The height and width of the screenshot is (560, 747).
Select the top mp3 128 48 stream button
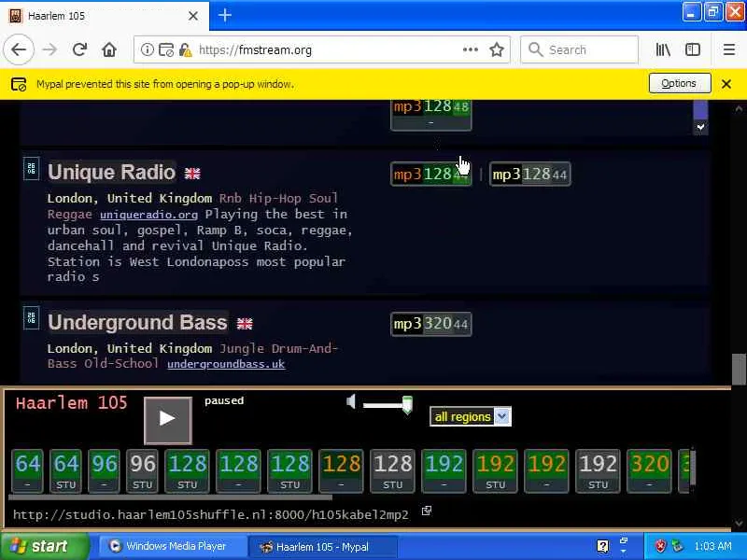(x=430, y=114)
